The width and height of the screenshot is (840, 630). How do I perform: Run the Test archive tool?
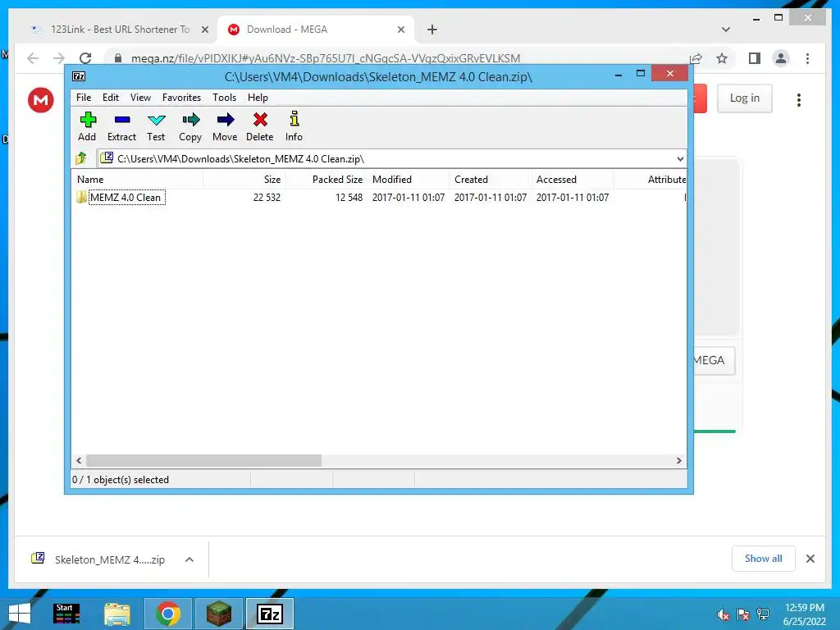pos(156,126)
